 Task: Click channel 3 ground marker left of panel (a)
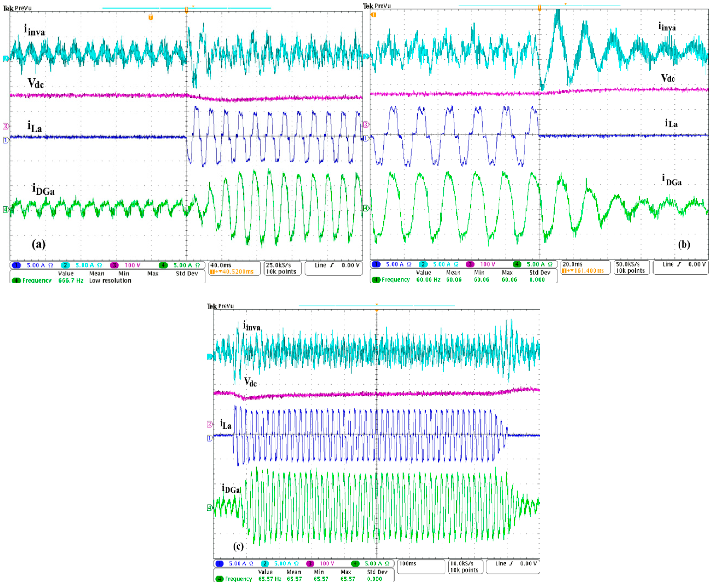point(5,126)
